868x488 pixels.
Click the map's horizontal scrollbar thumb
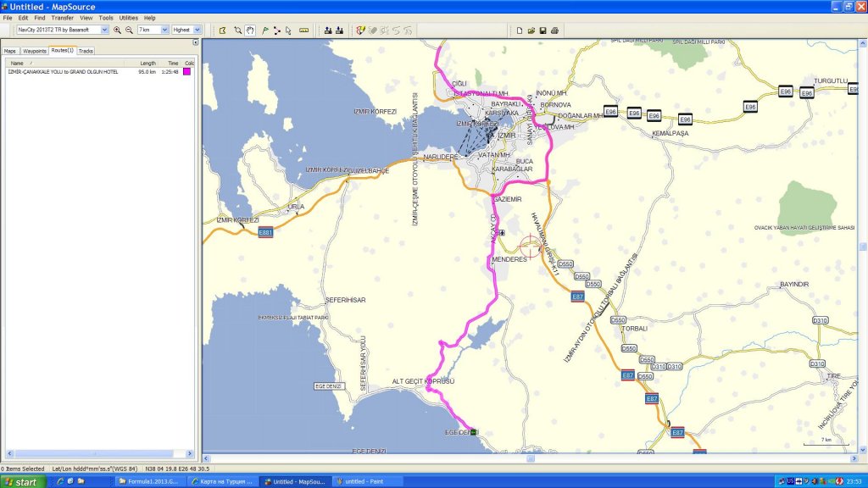tap(531, 458)
